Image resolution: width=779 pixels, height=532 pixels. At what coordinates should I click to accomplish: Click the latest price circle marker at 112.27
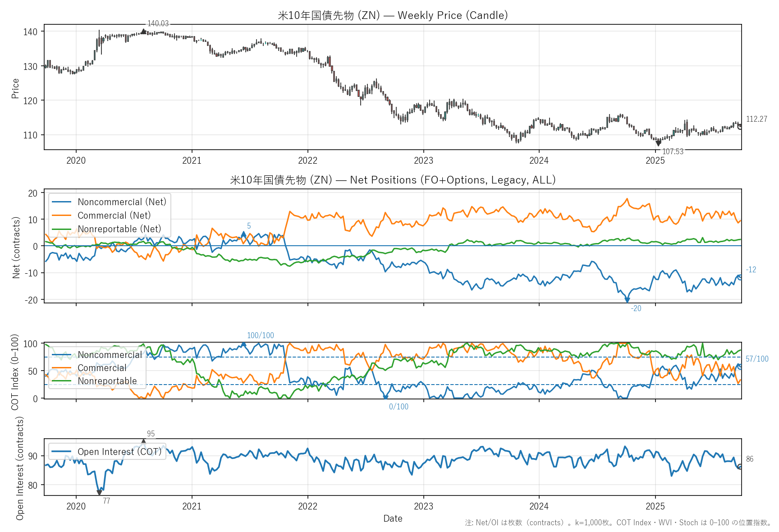[x=740, y=127]
